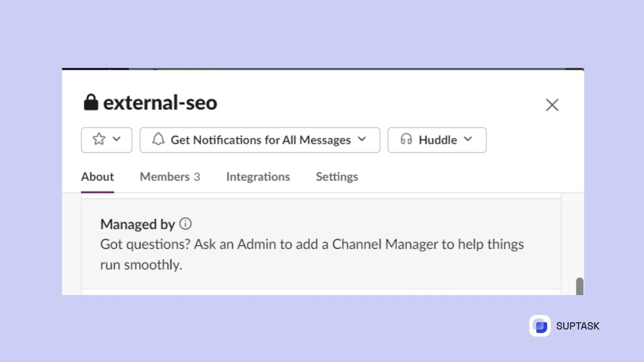This screenshot has height=362, width=644.
Task: Click the notification bell icon
Action: click(x=159, y=140)
